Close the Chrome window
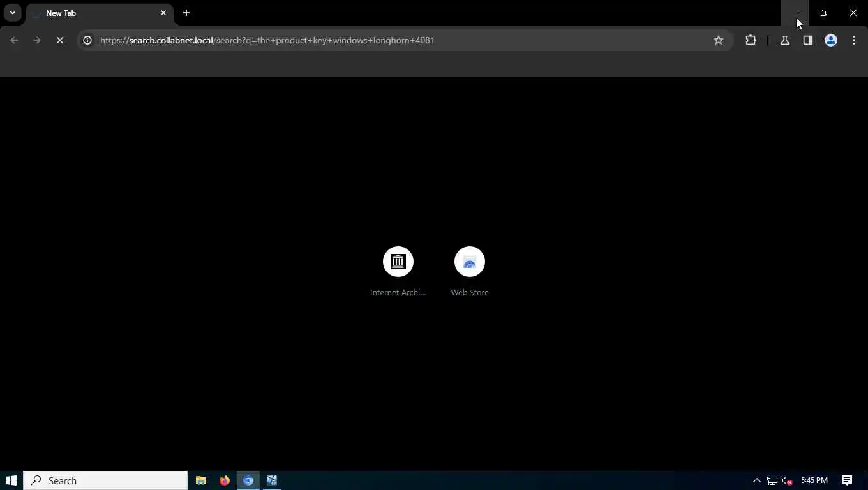 853,13
